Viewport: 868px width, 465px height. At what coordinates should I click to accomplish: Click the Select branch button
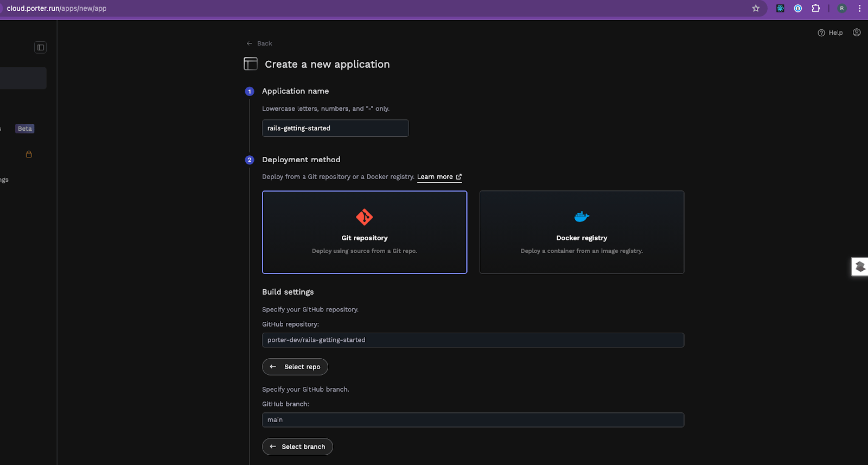[297, 447]
